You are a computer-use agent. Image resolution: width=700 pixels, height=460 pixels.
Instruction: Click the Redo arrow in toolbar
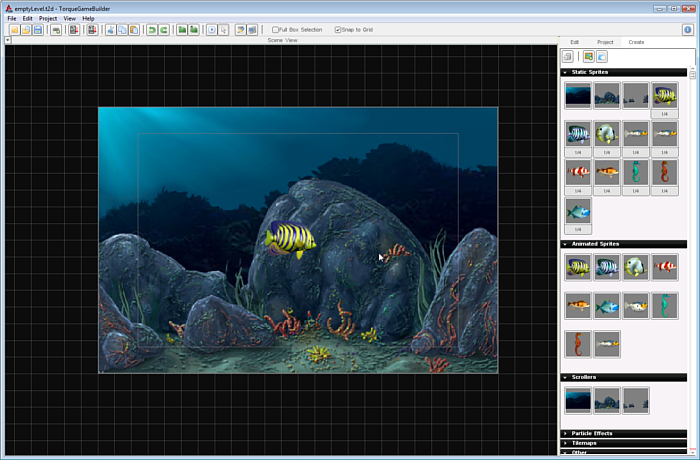[163, 30]
